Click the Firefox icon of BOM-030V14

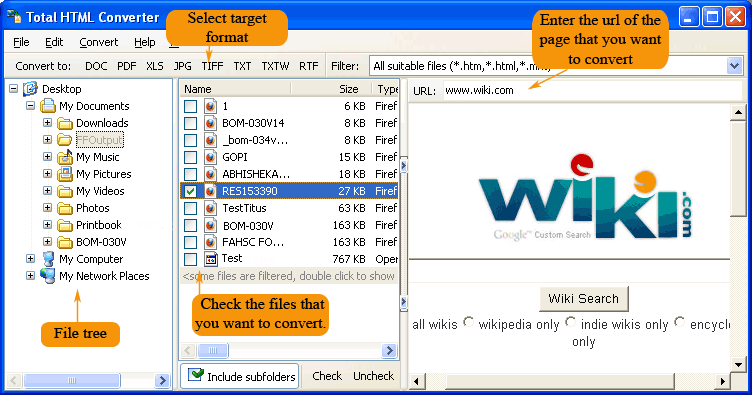[210, 123]
